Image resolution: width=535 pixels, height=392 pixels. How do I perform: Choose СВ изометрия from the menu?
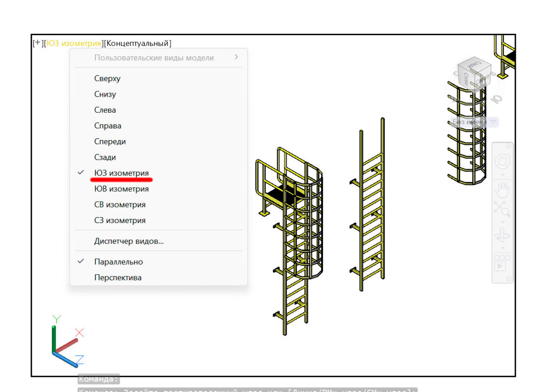pyautogui.click(x=120, y=204)
